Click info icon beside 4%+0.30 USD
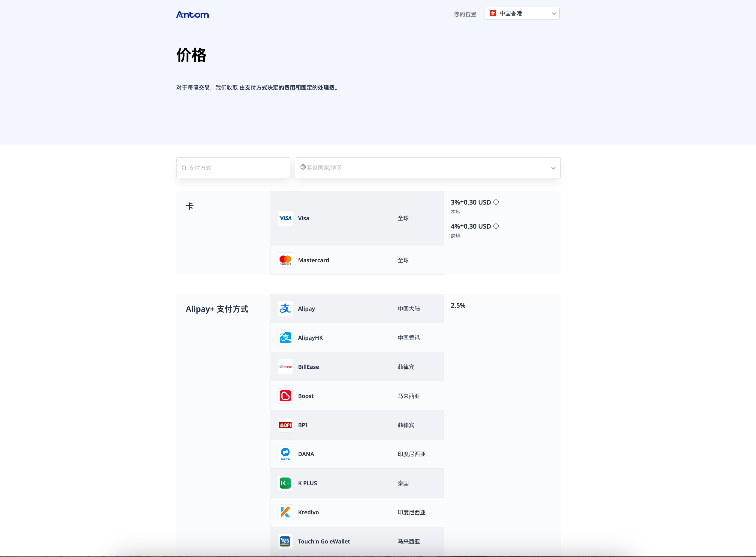 pyautogui.click(x=496, y=226)
